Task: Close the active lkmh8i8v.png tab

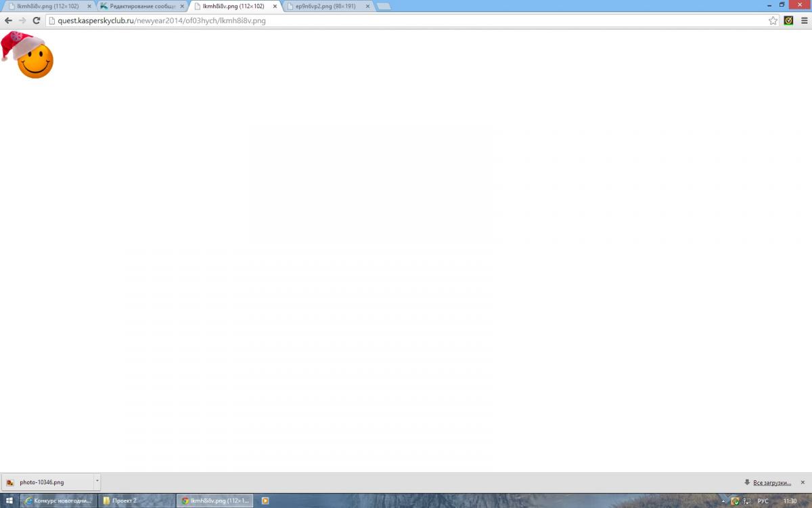Action: click(275, 6)
